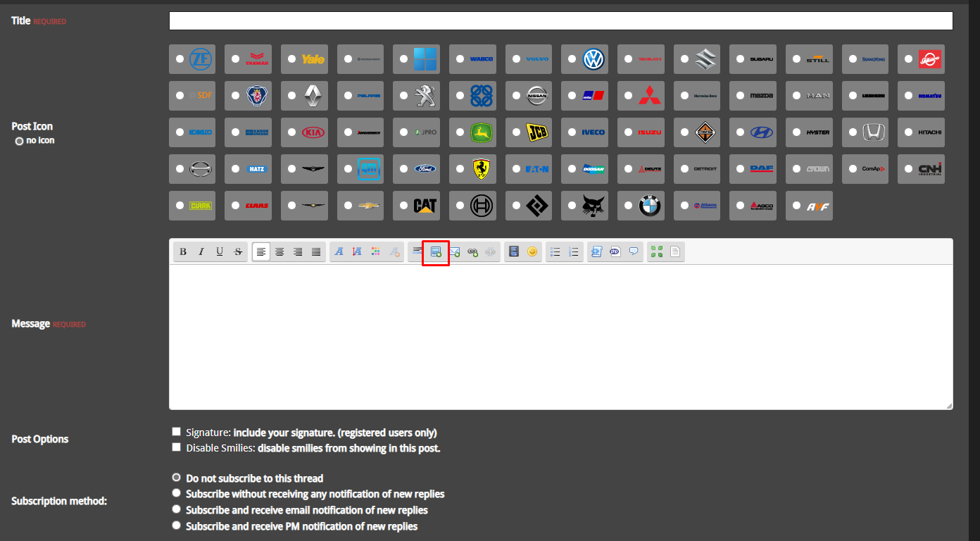This screenshot has height=541, width=980.
Task: Insert a video using the film icon
Action: (514, 251)
